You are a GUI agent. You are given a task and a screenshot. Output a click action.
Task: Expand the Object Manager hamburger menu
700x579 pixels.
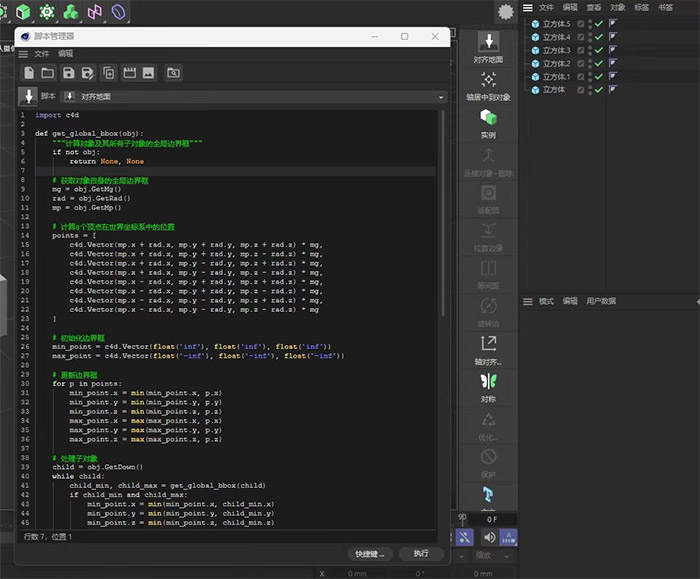pyautogui.click(x=528, y=7)
